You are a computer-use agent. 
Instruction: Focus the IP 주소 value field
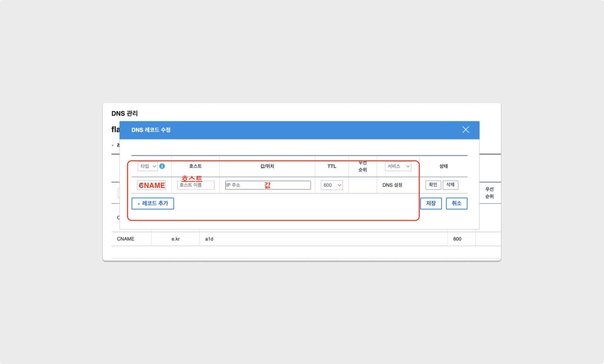(268, 185)
